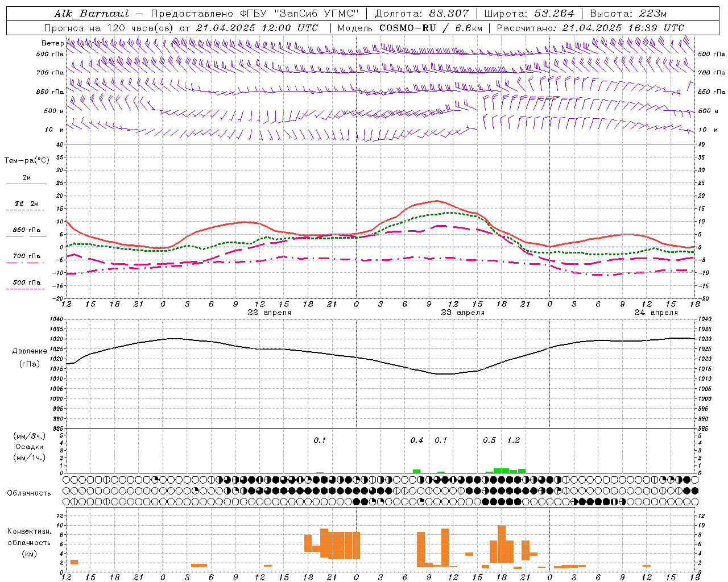
Task: Click the 10 м wind level label on left
Action: [54, 130]
